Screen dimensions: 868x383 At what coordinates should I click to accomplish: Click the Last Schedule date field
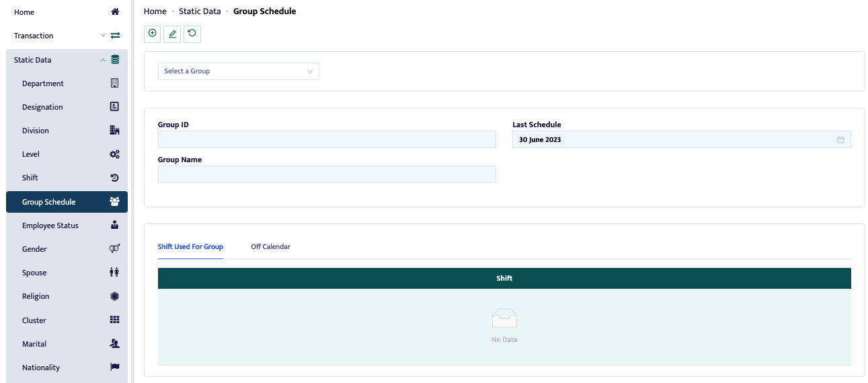[x=682, y=139]
